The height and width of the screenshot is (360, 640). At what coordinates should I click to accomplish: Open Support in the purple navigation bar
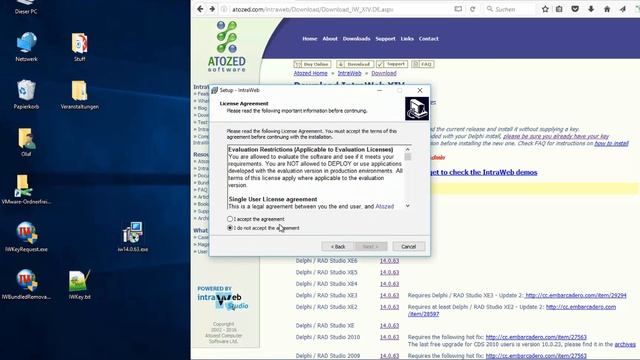click(x=385, y=39)
